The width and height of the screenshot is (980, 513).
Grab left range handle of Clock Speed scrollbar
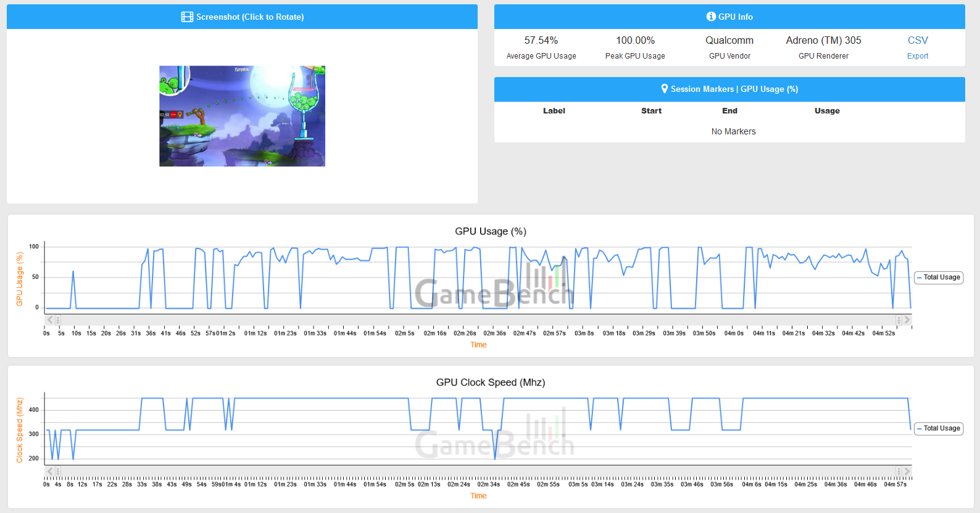click(58, 471)
